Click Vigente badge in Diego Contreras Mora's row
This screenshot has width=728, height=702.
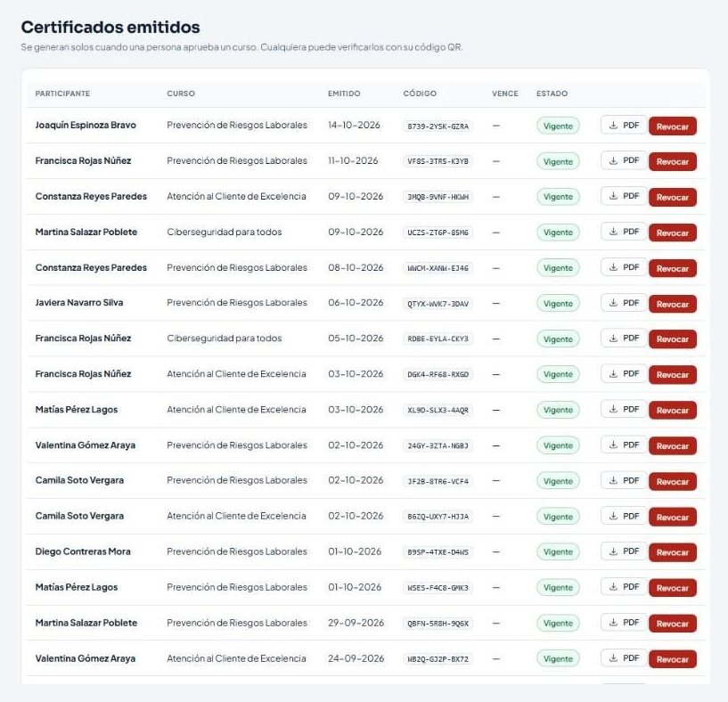(558, 552)
